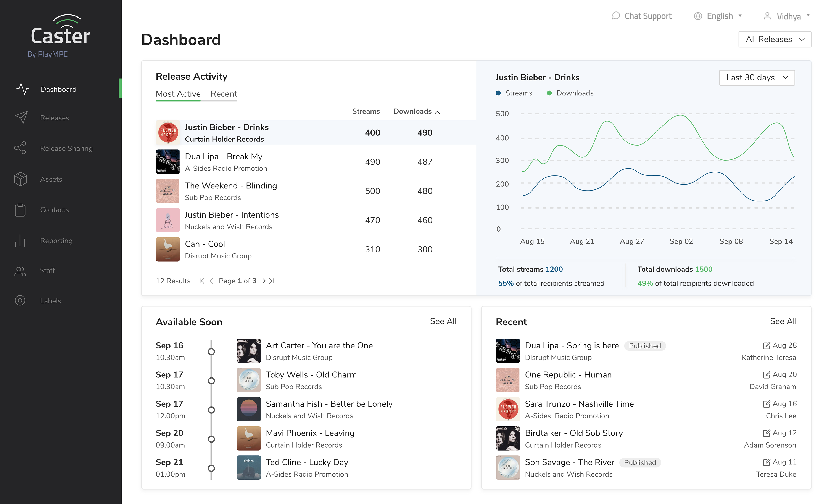The width and height of the screenshot is (831, 504).
Task: Go to first page of results
Action: (202, 281)
